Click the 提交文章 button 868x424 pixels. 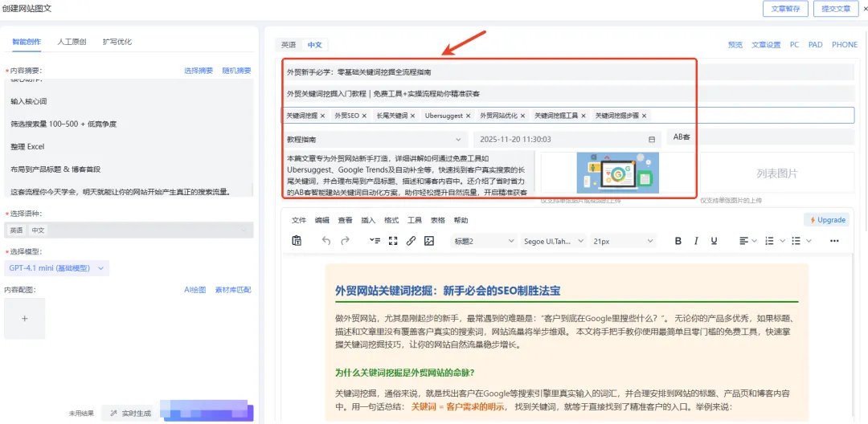point(833,9)
